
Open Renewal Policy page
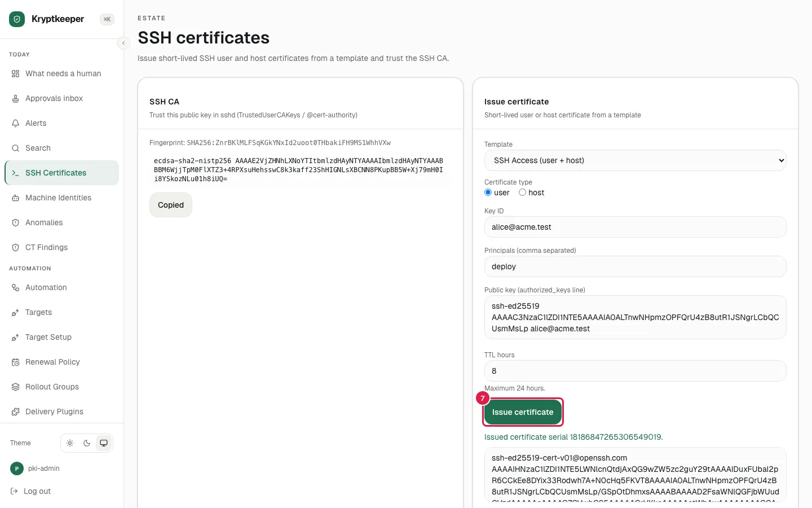[x=61, y=362]
